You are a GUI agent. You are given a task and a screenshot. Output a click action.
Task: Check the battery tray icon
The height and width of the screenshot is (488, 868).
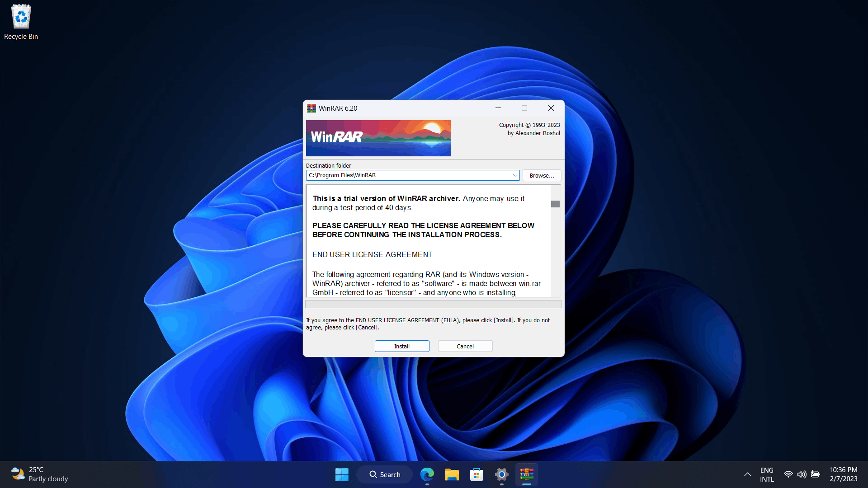click(816, 474)
